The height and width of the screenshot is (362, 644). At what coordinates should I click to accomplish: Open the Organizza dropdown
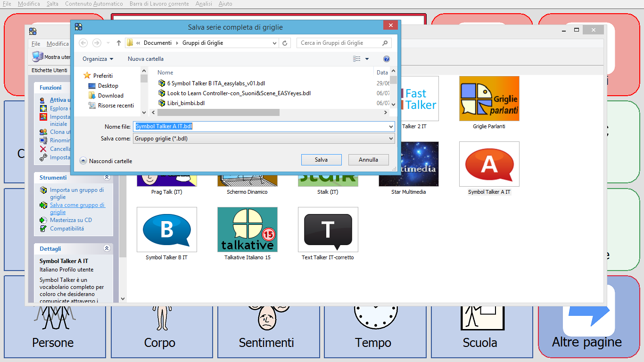pyautogui.click(x=98, y=59)
